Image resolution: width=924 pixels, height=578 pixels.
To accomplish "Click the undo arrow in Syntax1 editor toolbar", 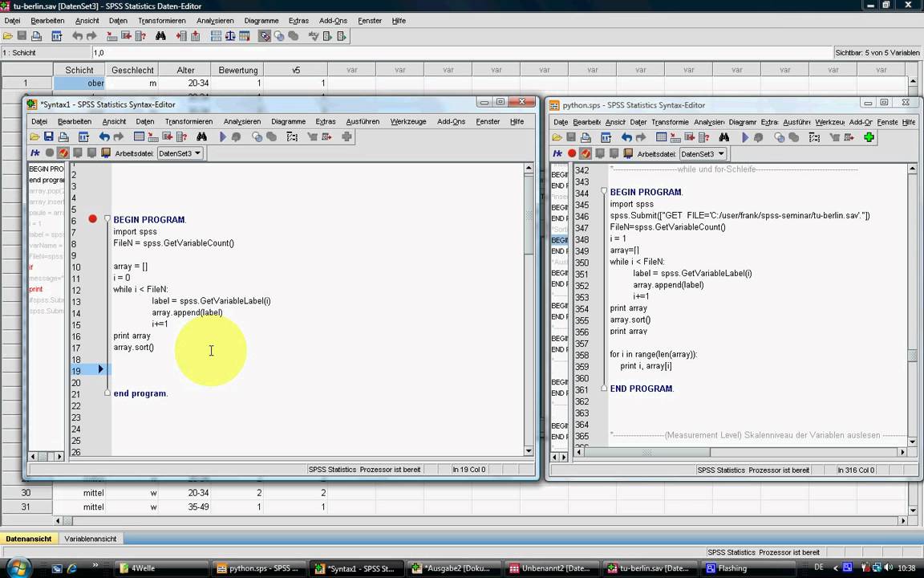I will click(104, 136).
